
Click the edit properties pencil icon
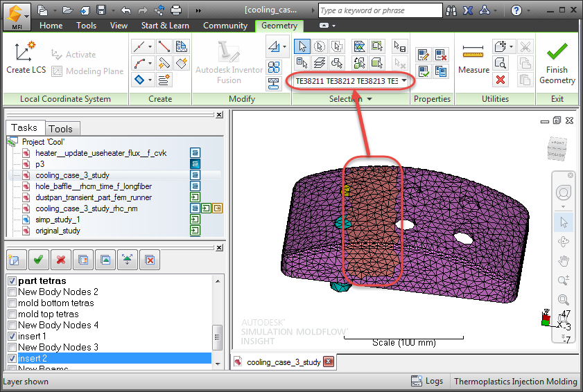[x=424, y=55]
